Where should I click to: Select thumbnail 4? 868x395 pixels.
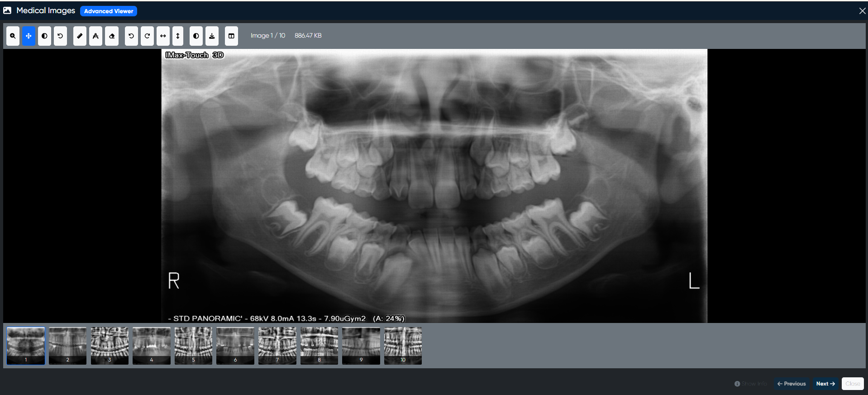tap(152, 346)
